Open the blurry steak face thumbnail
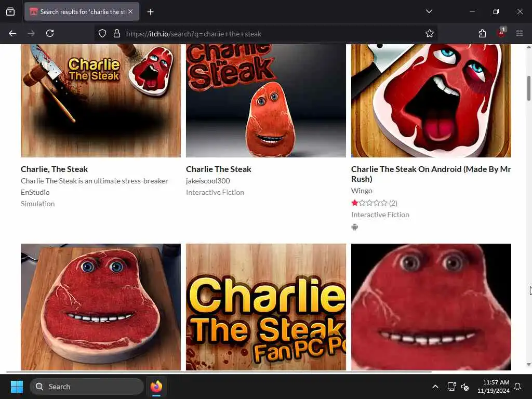The width and height of the screenshot is (532, 399). (x=431, y=307)
